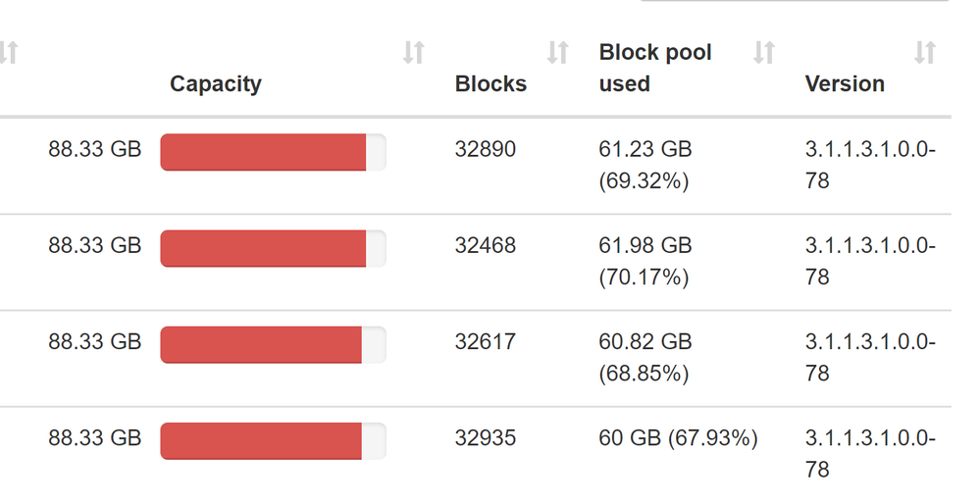Click the sort arrows next to Version

[924, 53]
